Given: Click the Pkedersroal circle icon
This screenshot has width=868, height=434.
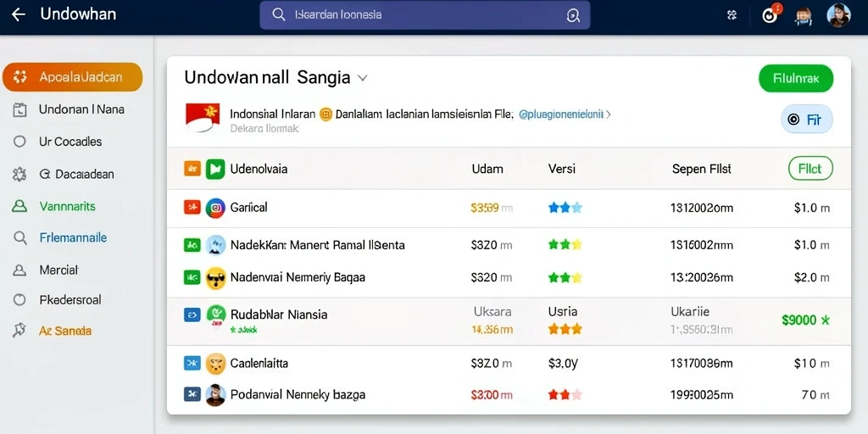Looking at the screenshot, I should [x=19, y=300].
